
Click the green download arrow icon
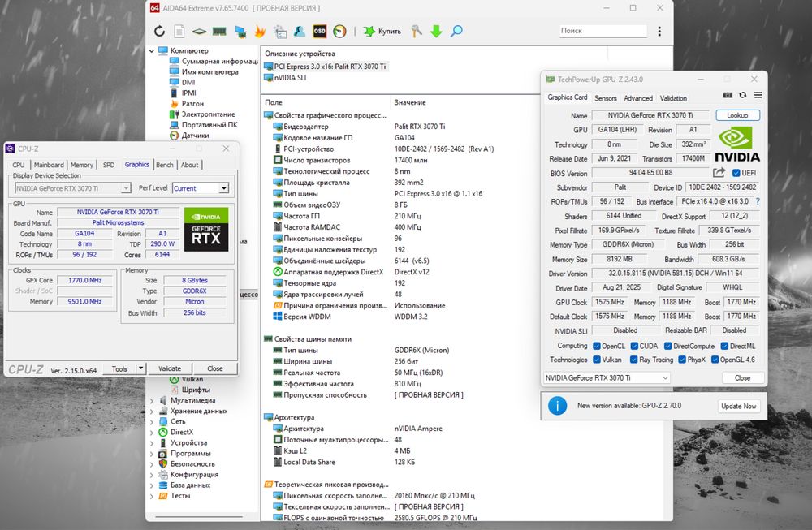[436, 31]
